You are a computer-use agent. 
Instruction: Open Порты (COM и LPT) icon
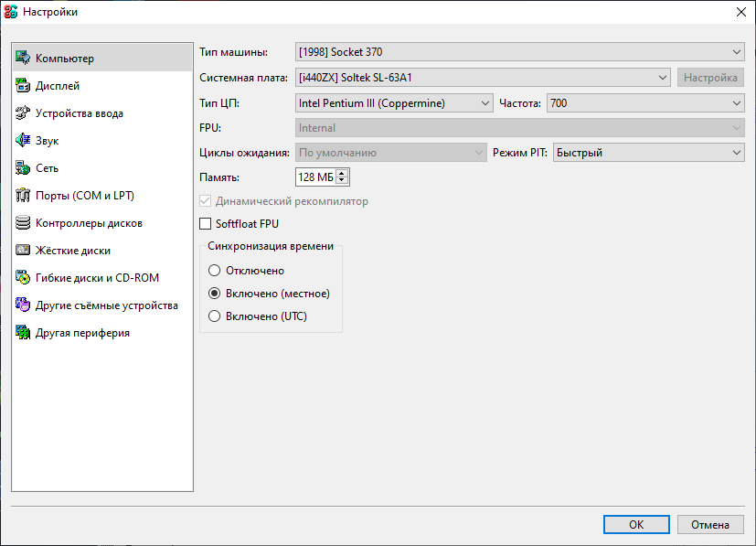point(23,196)
